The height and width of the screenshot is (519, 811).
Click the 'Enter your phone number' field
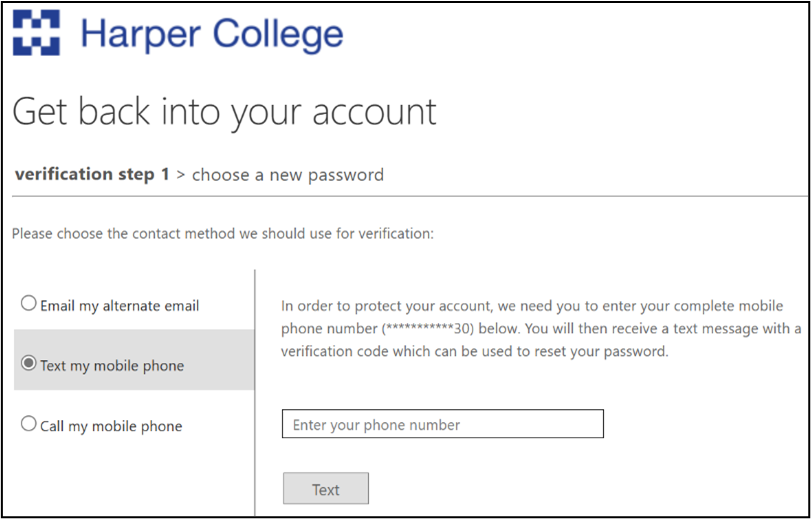443,425
